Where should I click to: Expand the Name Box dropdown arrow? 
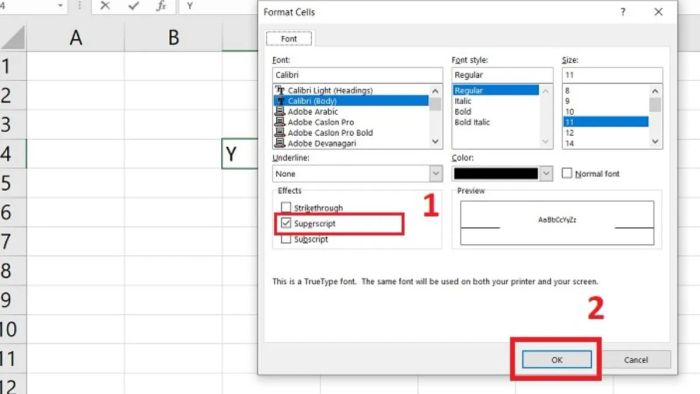60,6
